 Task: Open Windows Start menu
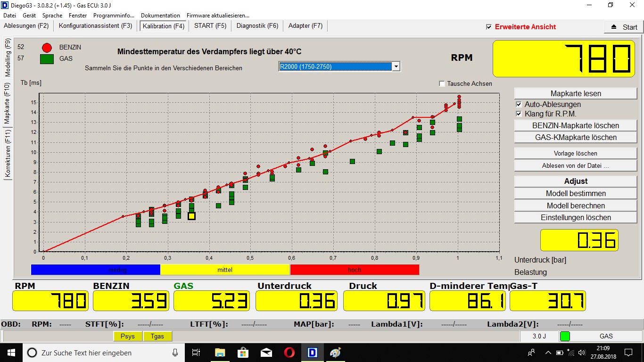tap(10, 353)
